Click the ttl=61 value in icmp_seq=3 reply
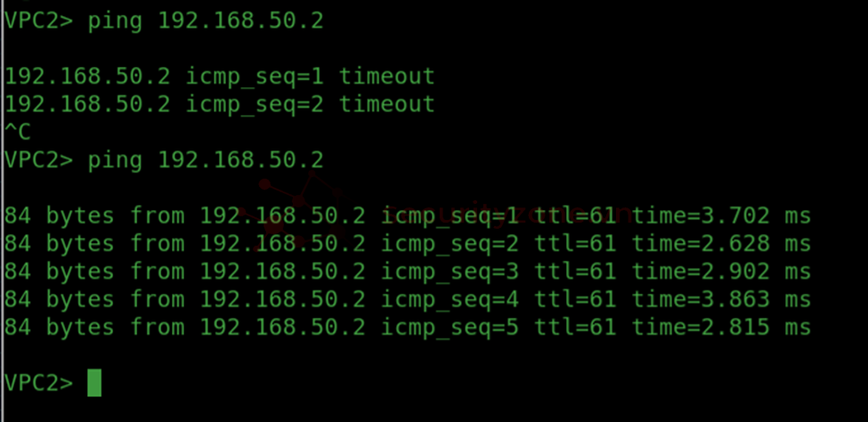Screen dimensions: 868x422 576,272
